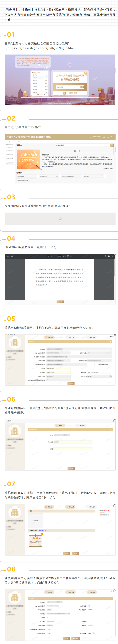Select 劳动就业 in the step 02 sidebar
The image size is (118, 644).
(10, 147)
